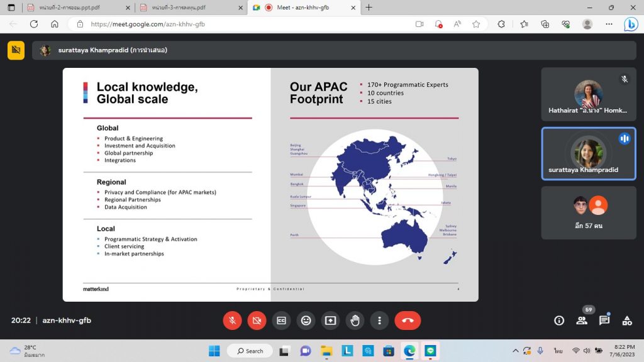Open Edge settings and more menu
This screenshot has height=362, width=644.
[x=608, y=24]
